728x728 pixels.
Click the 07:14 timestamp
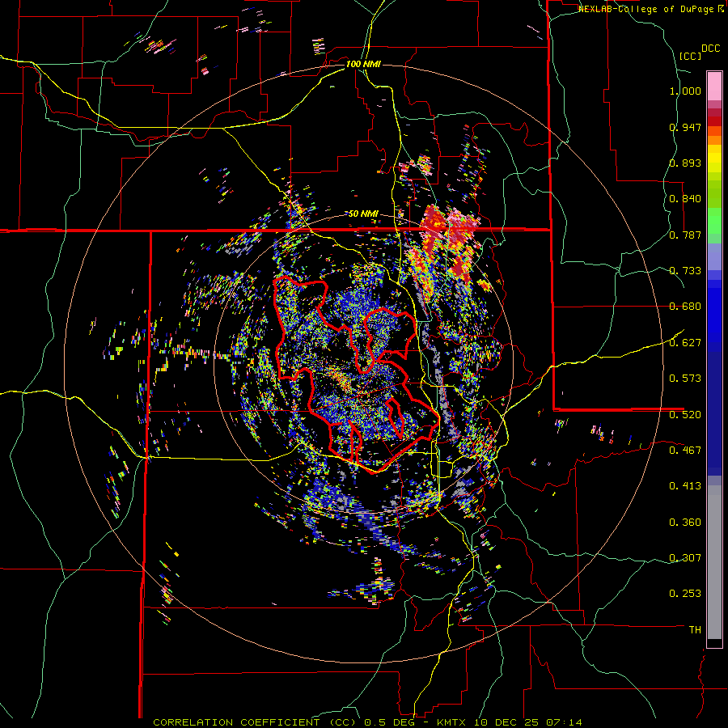tap(565, 722)
